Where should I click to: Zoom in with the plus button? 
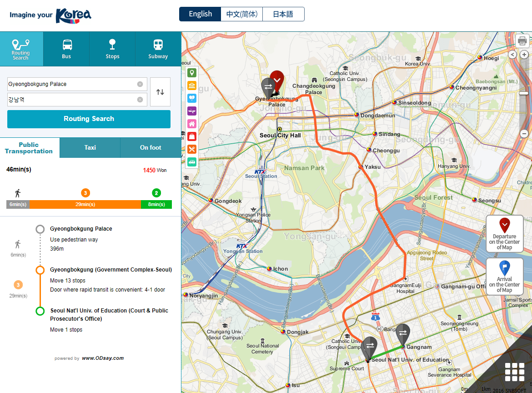click(x=524, y=55)
